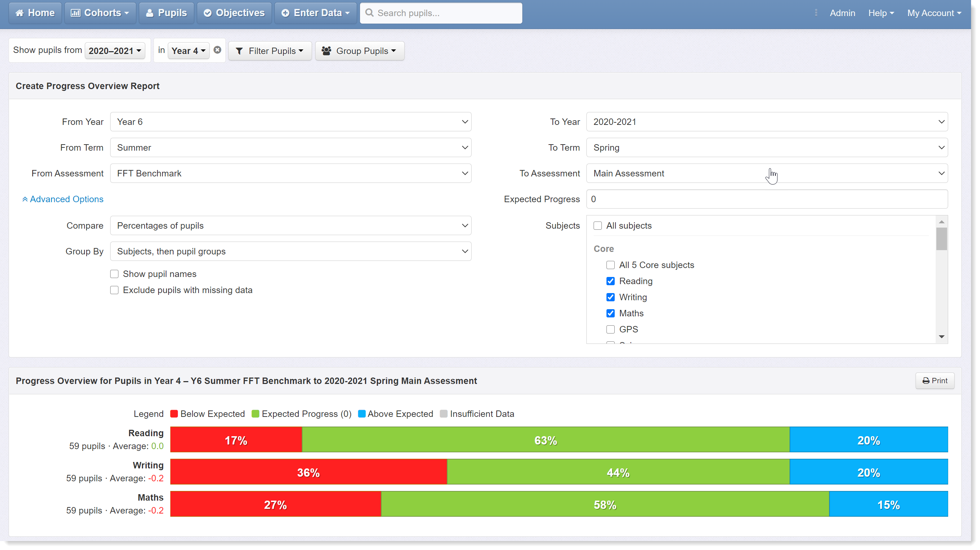Click the Subjects list scroll down arrow

coord(942,337)
